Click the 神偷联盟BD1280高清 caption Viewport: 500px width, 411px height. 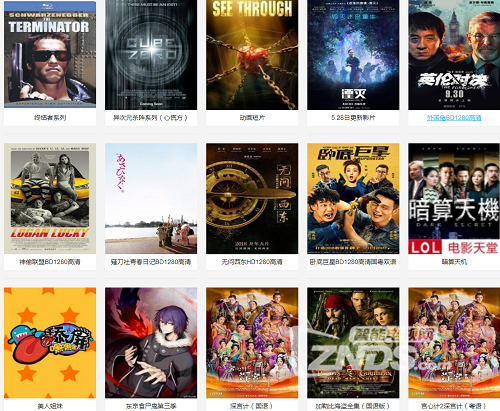50,262
